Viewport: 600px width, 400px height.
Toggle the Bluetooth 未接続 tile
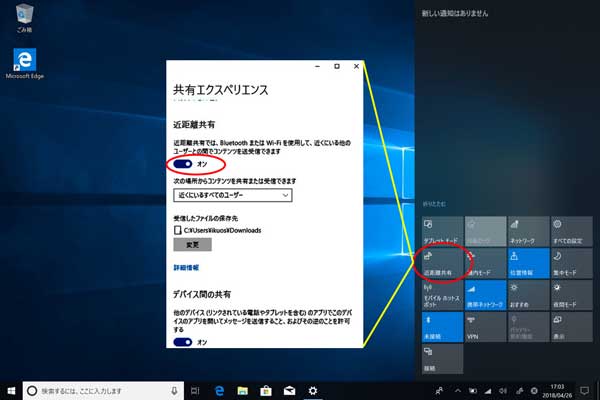pos(442,327)
